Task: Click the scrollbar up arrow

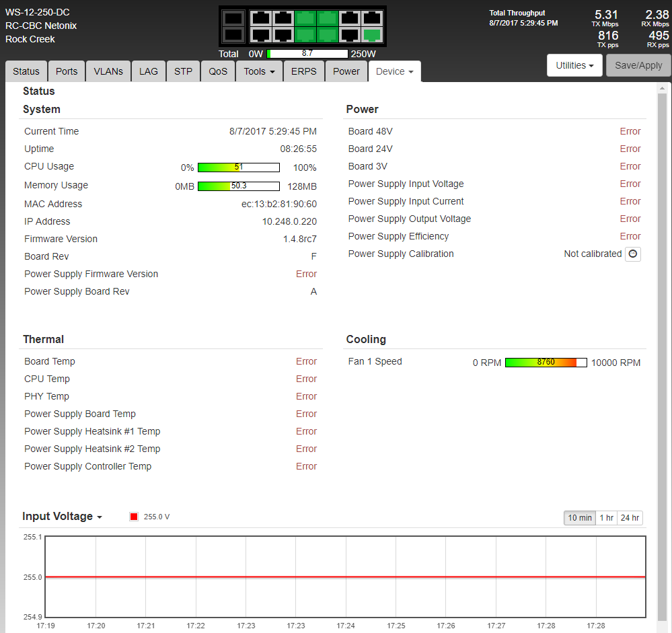Action: coord(664,89)
